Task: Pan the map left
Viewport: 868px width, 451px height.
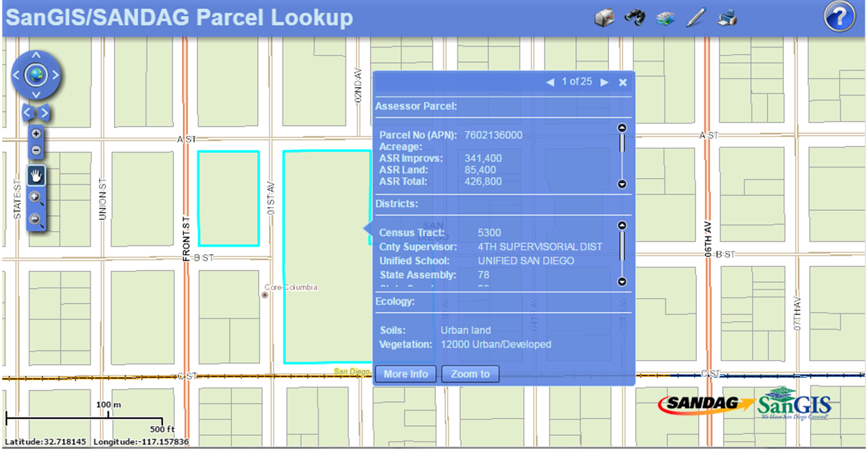Action: pyautogui.click(x=16, y=75)
